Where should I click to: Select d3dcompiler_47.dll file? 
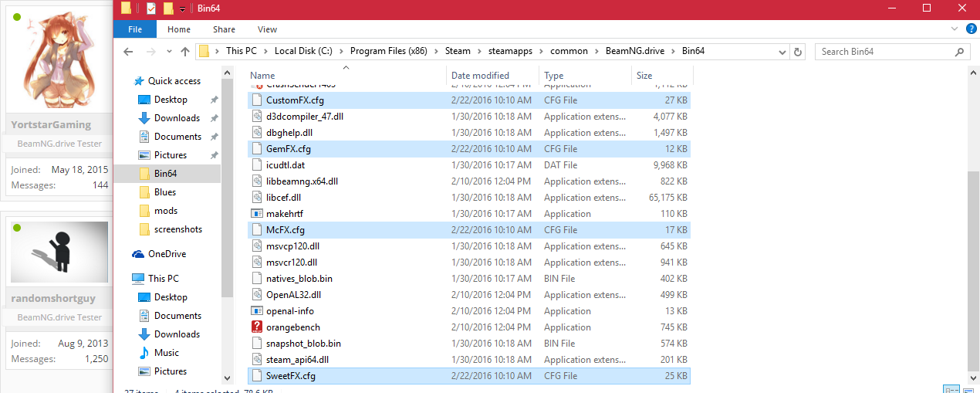tap(470, 117)
